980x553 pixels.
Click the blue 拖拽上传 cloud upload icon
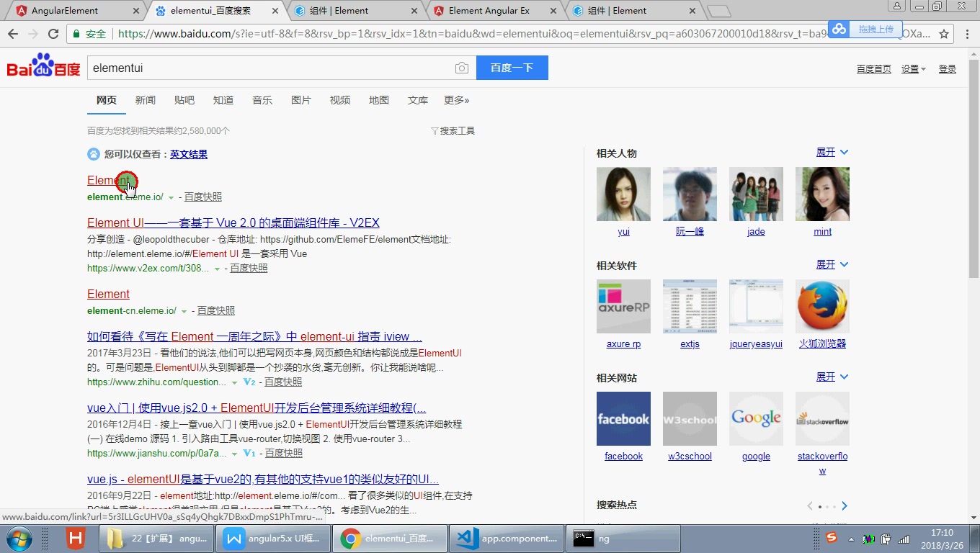(838, 30)
